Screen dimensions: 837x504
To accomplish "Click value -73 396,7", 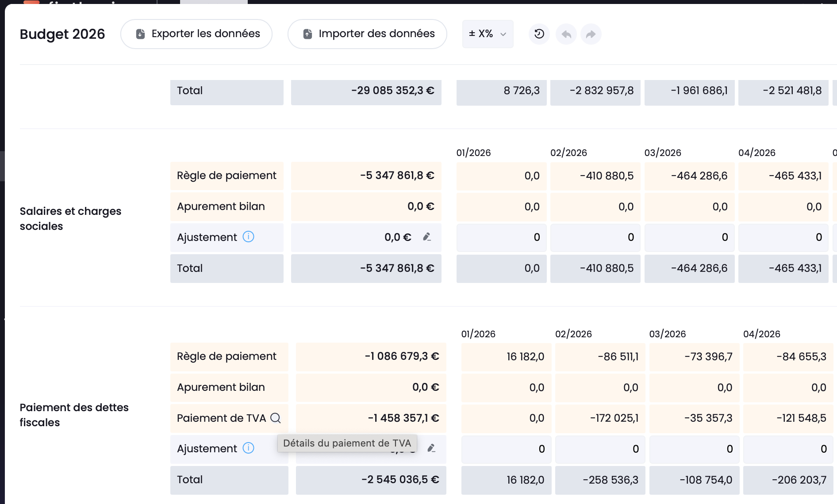I will 695,357.
